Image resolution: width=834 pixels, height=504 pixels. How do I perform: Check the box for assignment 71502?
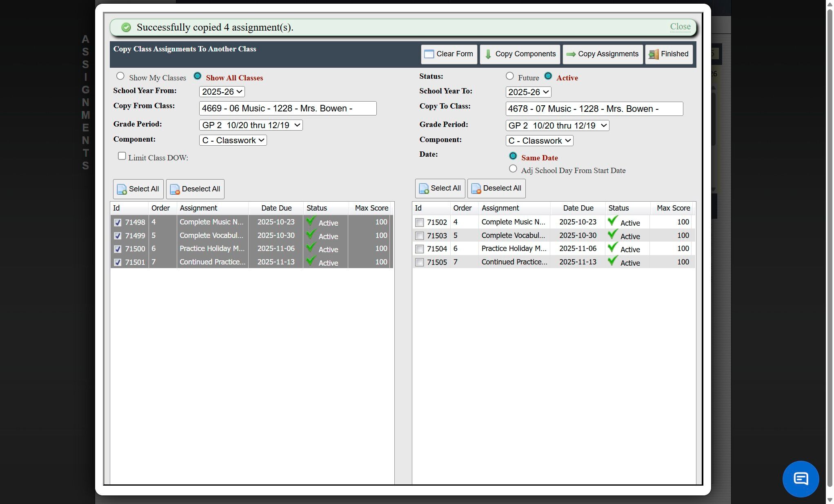point(419,222)
